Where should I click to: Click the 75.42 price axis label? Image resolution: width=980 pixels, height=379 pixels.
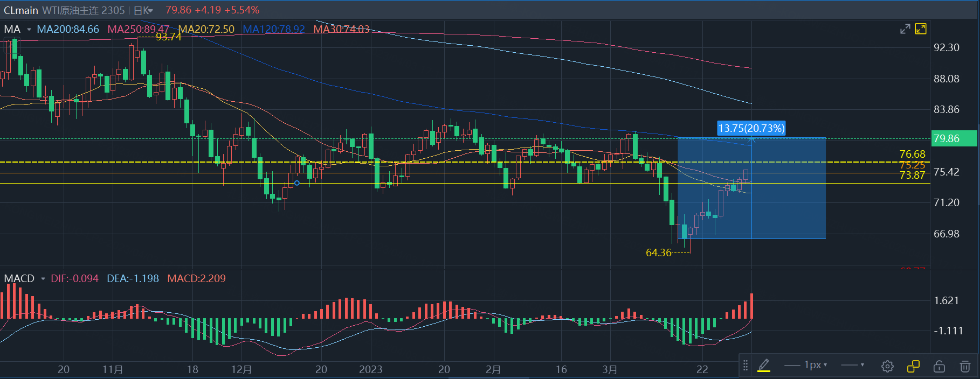click(947, 172)
